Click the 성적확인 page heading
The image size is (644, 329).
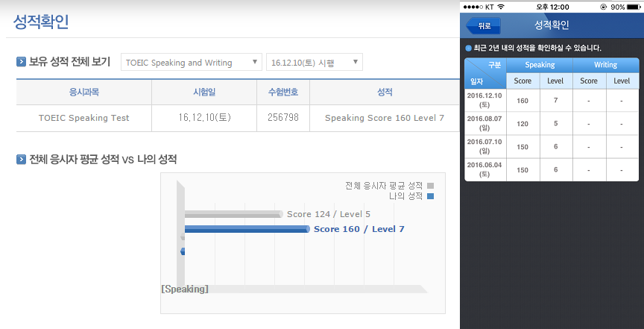pos(41,22)
